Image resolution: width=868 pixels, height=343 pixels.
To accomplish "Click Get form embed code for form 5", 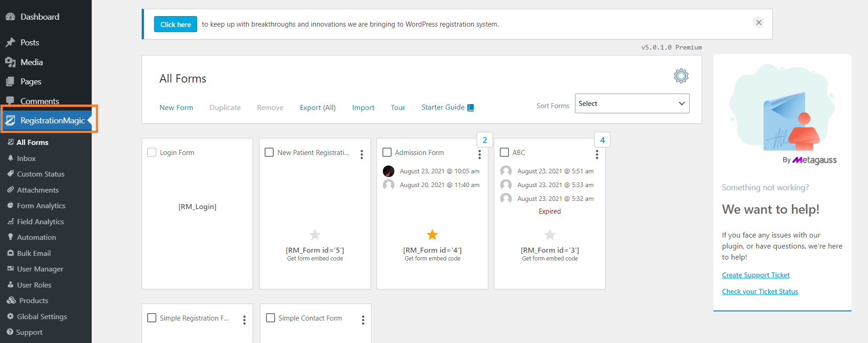I will click(315, 259).
